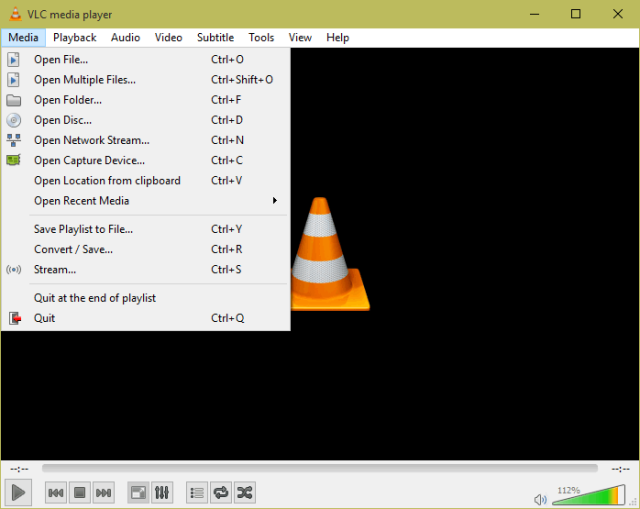Image resolution: width=640 pixels, height=509 pixels.
Task: Click the Stream broadcast icon
Action: pyautogui.click(x=13, y=269)
